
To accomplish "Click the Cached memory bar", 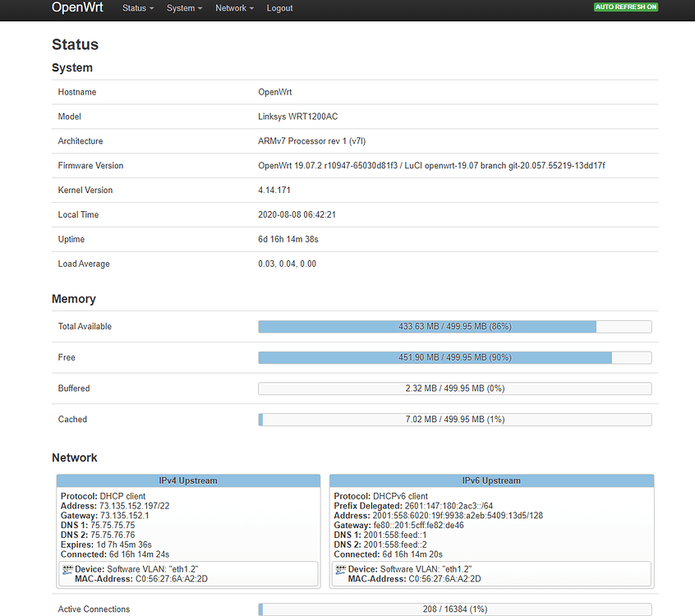I will tap(454, 419).
